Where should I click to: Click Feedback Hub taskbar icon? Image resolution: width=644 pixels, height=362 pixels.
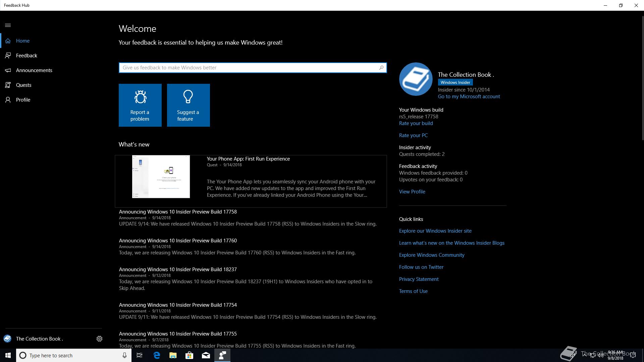[x=222, y=355]
